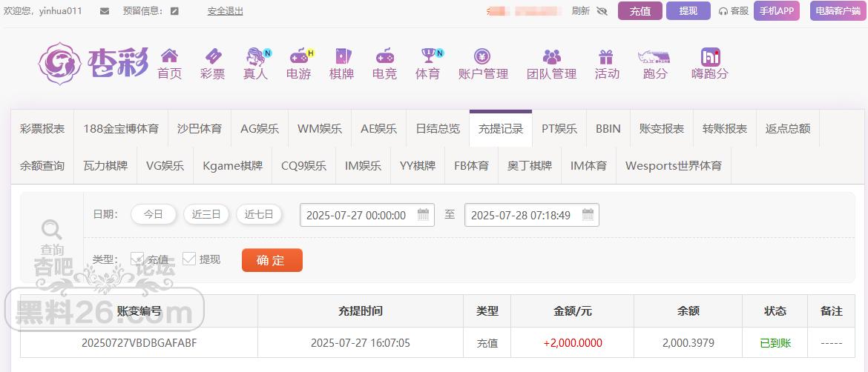Screen dimensions: 868x372
Task: Toggle balance visibility eye icon
Action: point(602,11)
